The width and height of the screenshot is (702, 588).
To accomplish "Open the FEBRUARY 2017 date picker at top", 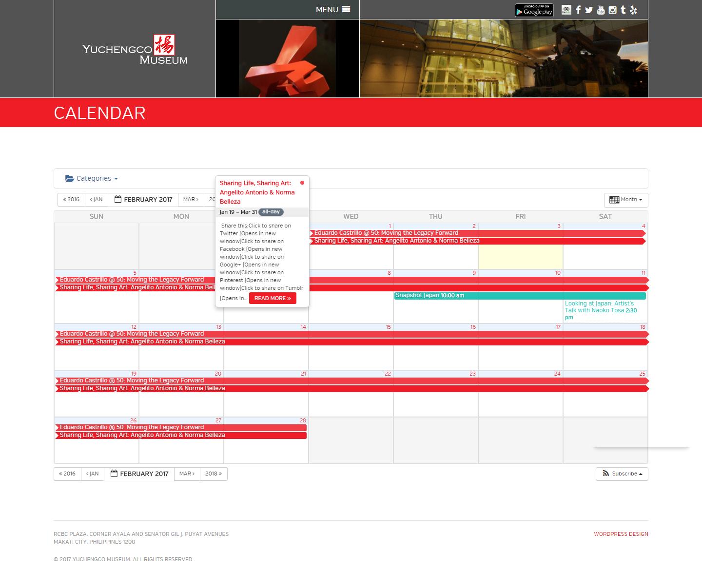I will click(143, 200).
